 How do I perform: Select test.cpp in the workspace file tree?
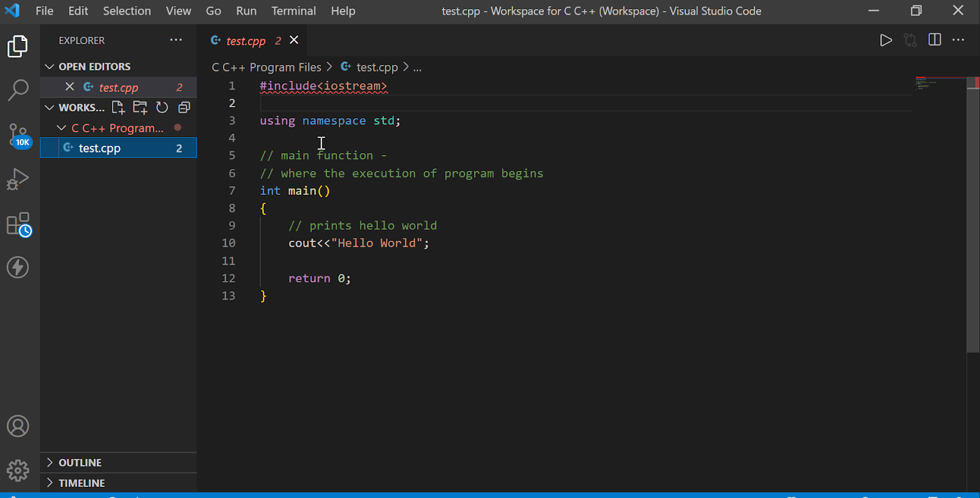[118, 148]
